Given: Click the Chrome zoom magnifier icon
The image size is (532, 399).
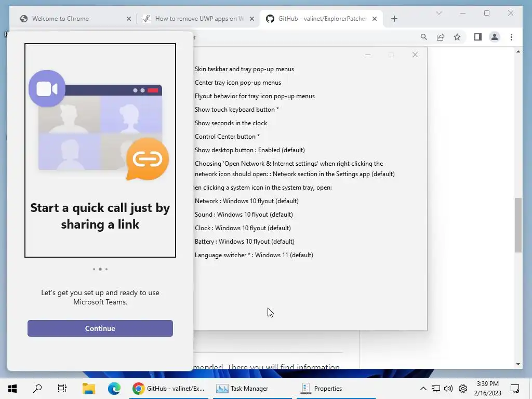Looking at the screenshot, I should point(424,37).
